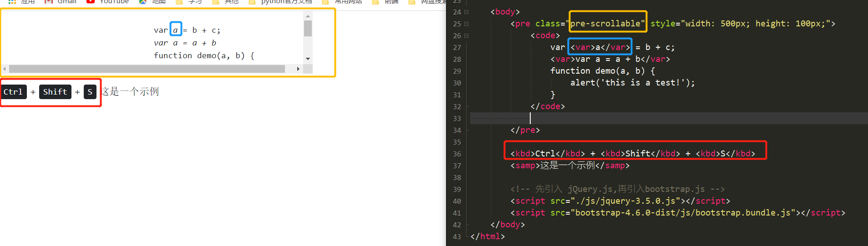Click the preview pane's vertical scrollbar thumb
The image size is (868, 246).
pos(308,28)
